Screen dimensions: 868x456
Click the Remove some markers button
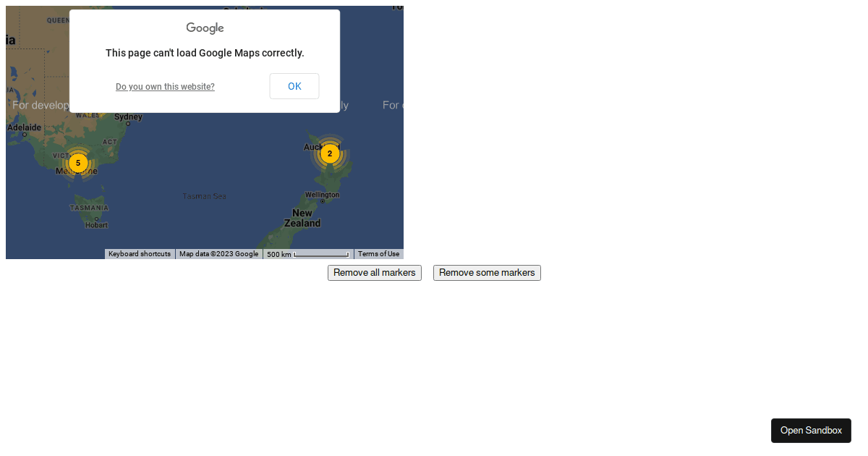(x=486, y=273)
